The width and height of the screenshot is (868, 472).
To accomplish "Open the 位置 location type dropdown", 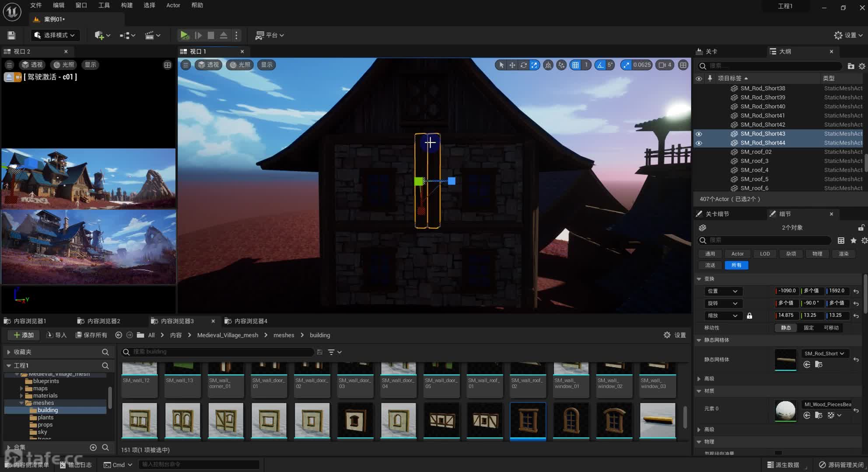I will (x=722, y=291).
